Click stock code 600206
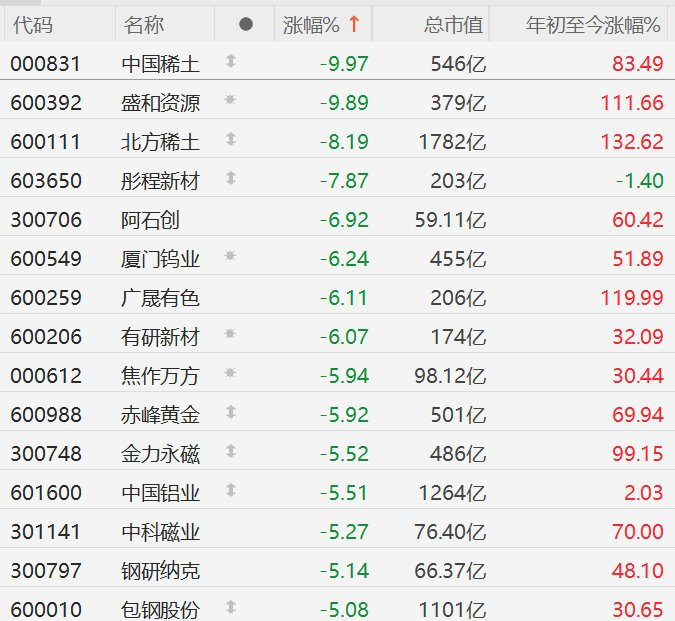675x621 pixels. tap(46, 337)
